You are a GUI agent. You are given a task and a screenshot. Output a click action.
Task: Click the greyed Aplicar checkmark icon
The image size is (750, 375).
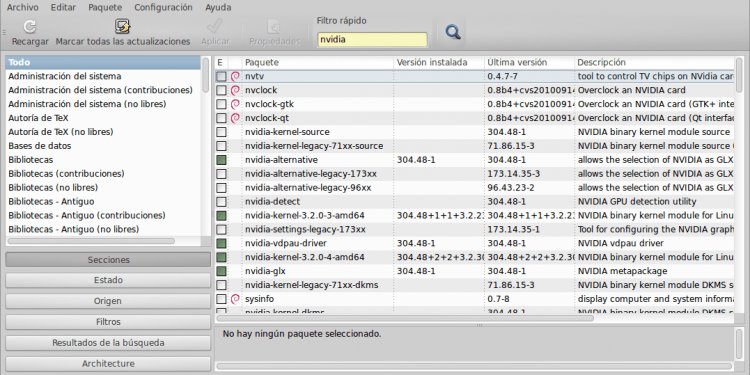coord(215,27)
